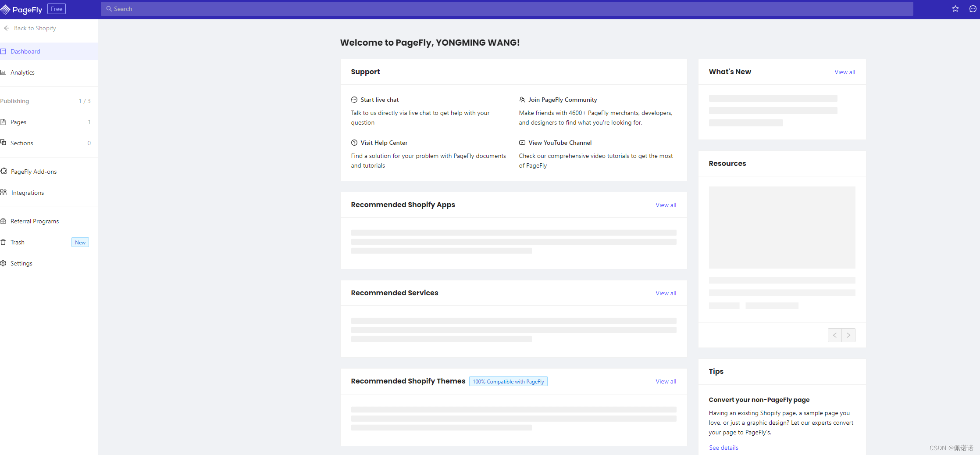The image size is (980, 455).
Task: Click the Convert your non-PageFly page heading
Action: pyautogui.click(x=759, y=400)
